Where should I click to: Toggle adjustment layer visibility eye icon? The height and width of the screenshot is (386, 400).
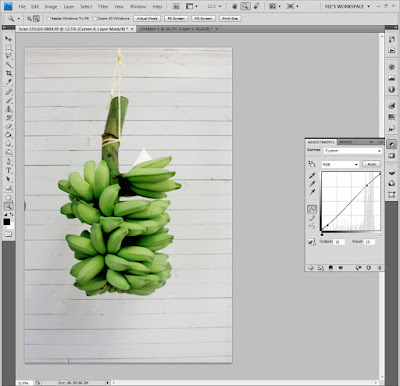[341, 268]
